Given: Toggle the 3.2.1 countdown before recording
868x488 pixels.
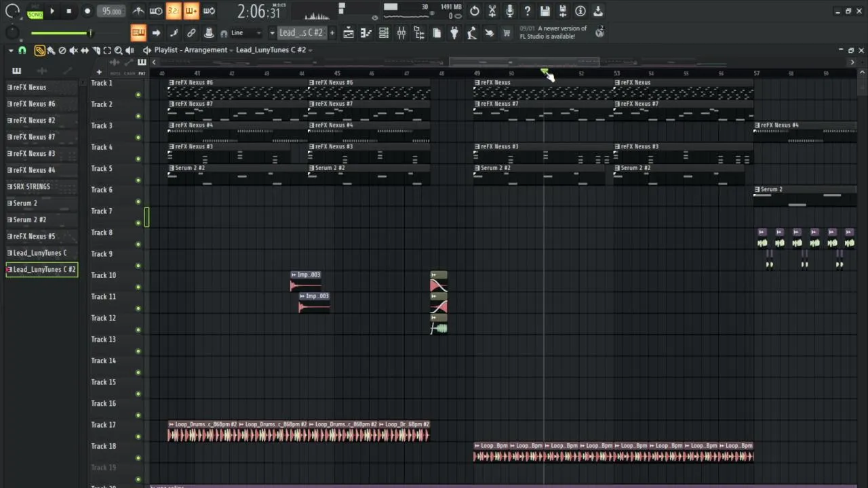Looking at the screenshot, I should click(x=174, y=11).
